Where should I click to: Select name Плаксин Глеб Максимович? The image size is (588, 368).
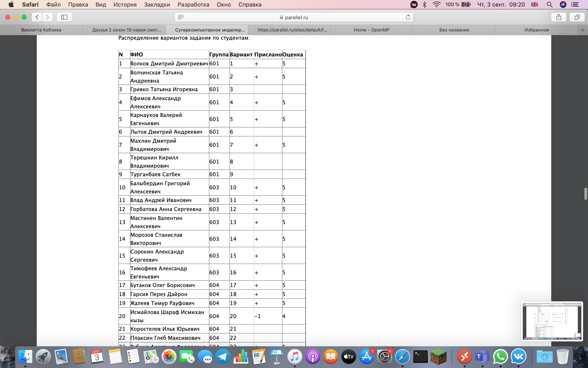[165, 338]
